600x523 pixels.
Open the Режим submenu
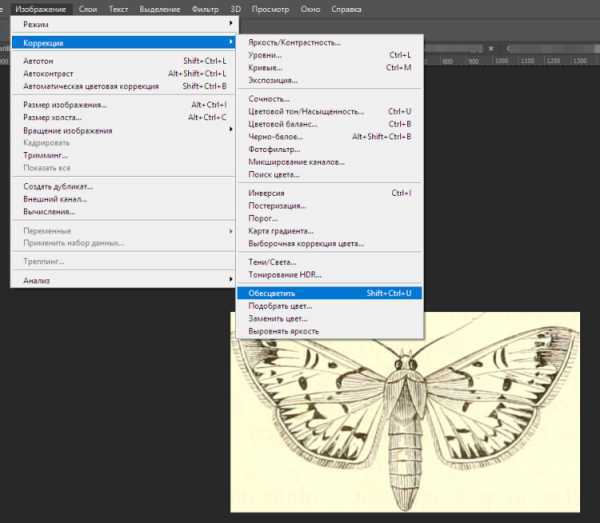pos(123,24)
